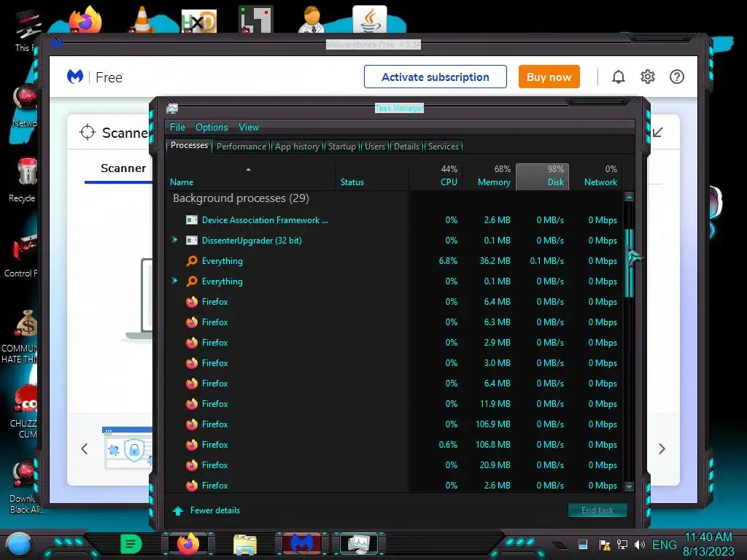Sort processes by Status column
This screenshot has width=747, height=560.
[372, 176]
